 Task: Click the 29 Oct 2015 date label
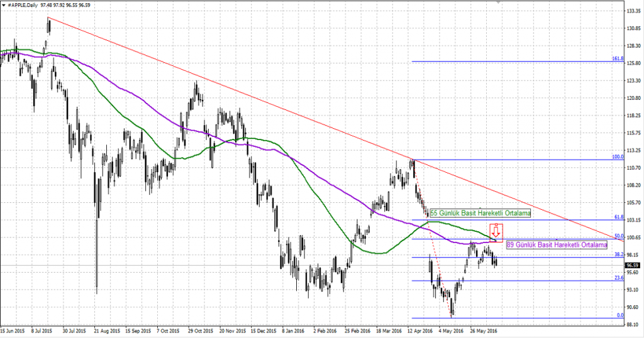(201, 330)
